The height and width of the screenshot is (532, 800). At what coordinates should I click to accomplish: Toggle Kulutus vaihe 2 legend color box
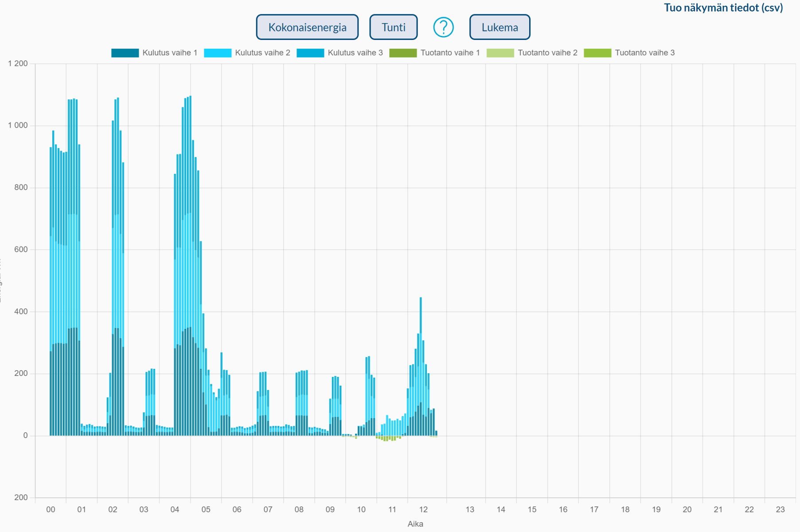(x=218, y=53)
